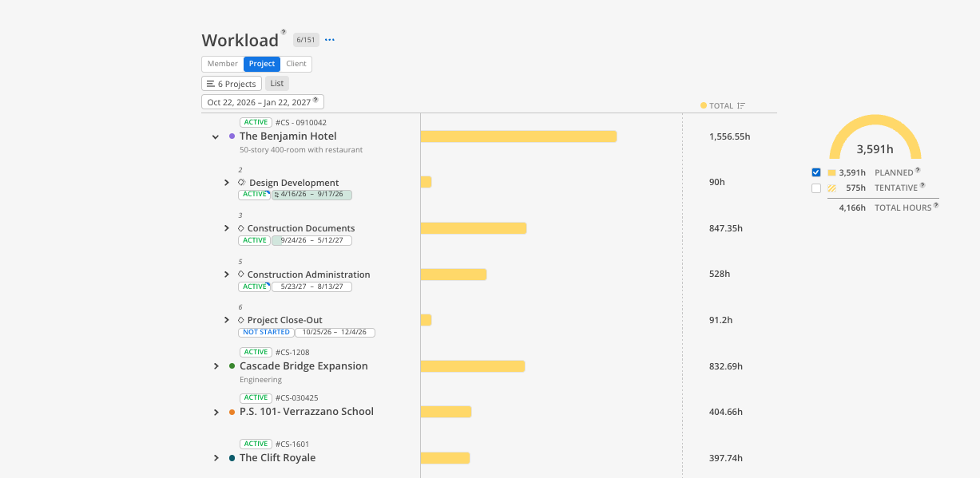
Task: Click the yellow dot next to TOTAL header
Action: [x=704, y=105]
